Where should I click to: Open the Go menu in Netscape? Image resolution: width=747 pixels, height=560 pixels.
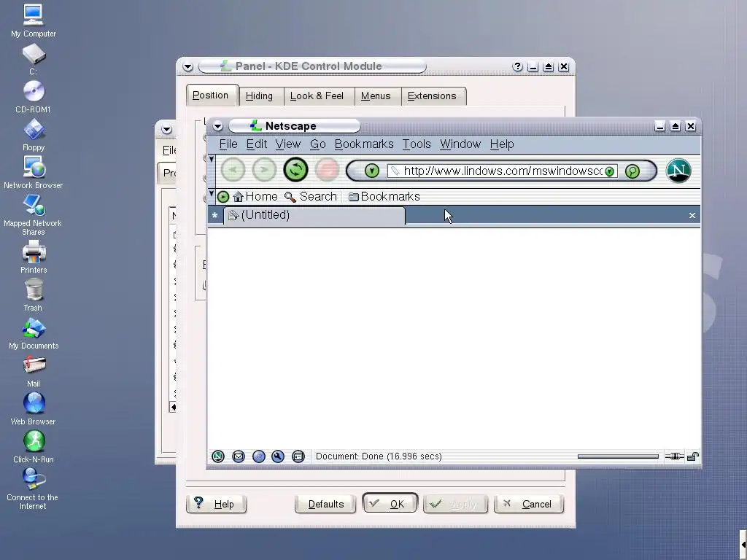(318, 144)
